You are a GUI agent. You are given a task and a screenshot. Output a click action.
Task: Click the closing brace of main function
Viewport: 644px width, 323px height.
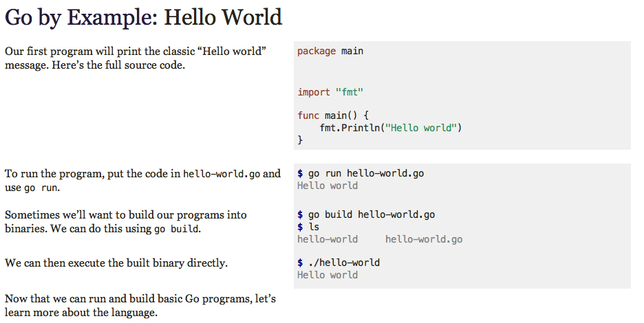[x=300, y=140]
